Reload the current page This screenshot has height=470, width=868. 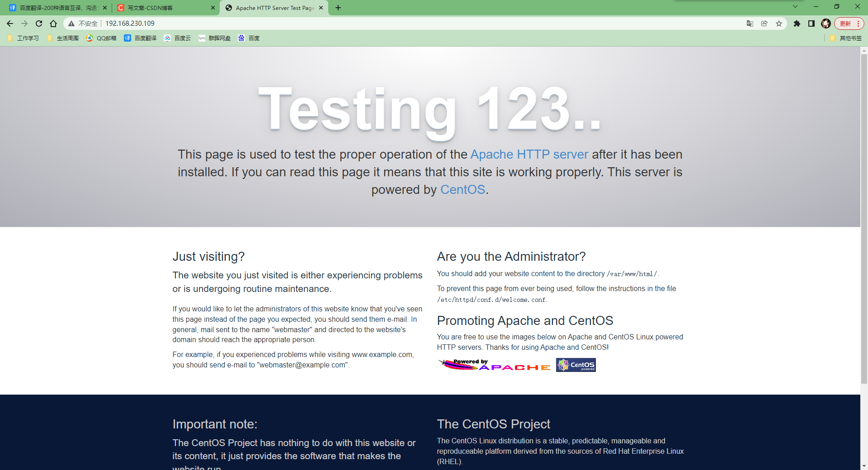click(39, 23)
